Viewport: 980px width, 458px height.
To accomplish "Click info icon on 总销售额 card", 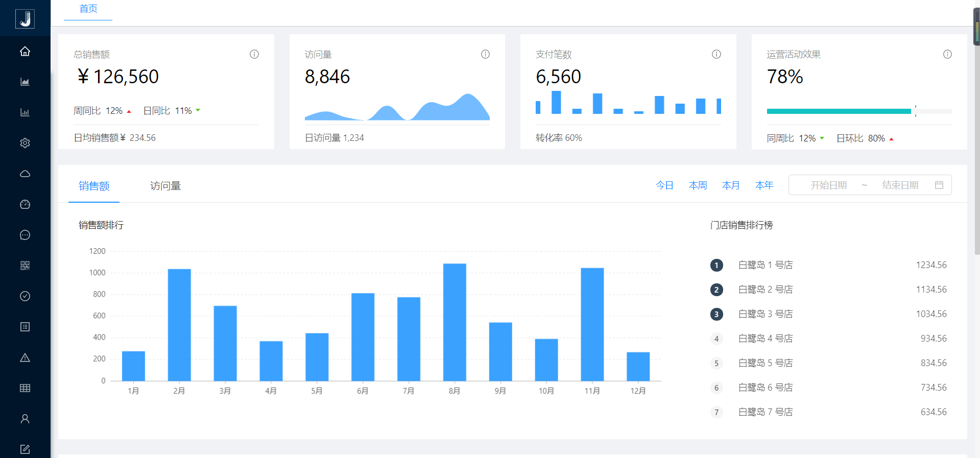I will (254, 54).
